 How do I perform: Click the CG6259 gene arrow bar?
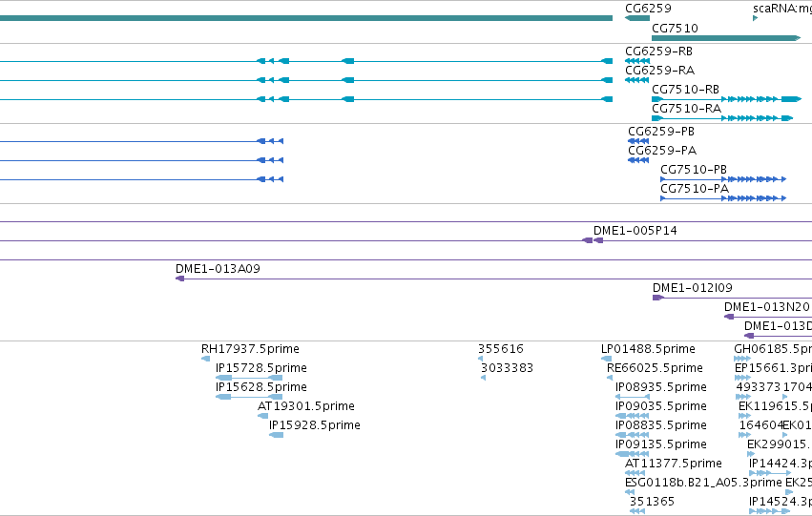pyautogui.click(x=637, y=18)
